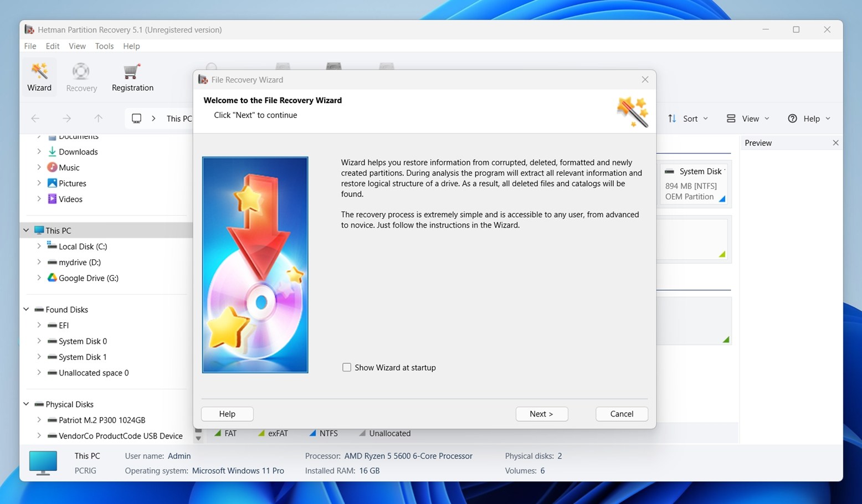The height and width of the screenshot is (504, 862).
Task: Select the NTFS legend icon at the bottom
Action: click(314, 433)
